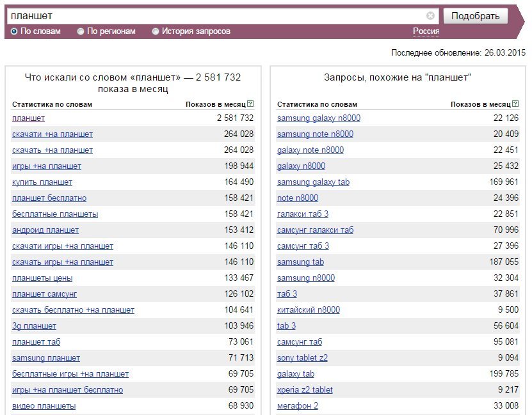Open the купить планшет query link

coord(42,182)
